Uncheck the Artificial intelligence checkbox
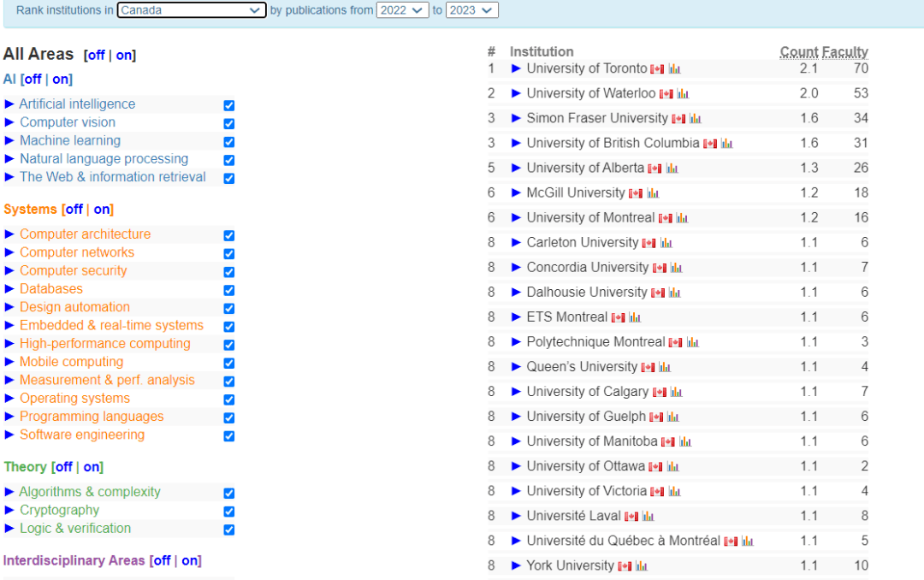The image size is (924, 580). pyautogui.click(x=229, y=105)
